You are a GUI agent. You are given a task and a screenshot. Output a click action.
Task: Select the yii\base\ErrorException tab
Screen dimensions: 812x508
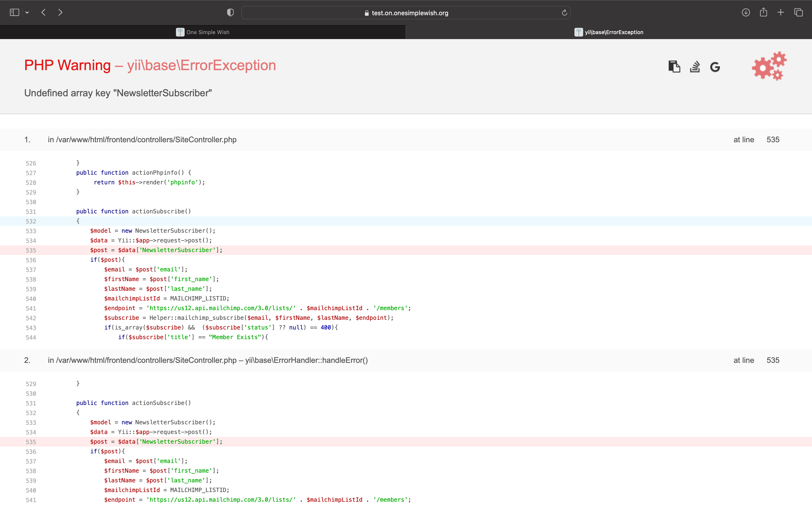[x=609, y=32]
